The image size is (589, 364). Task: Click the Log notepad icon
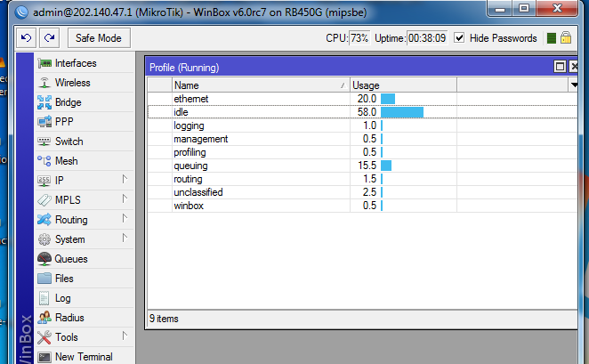coord(44,298)
